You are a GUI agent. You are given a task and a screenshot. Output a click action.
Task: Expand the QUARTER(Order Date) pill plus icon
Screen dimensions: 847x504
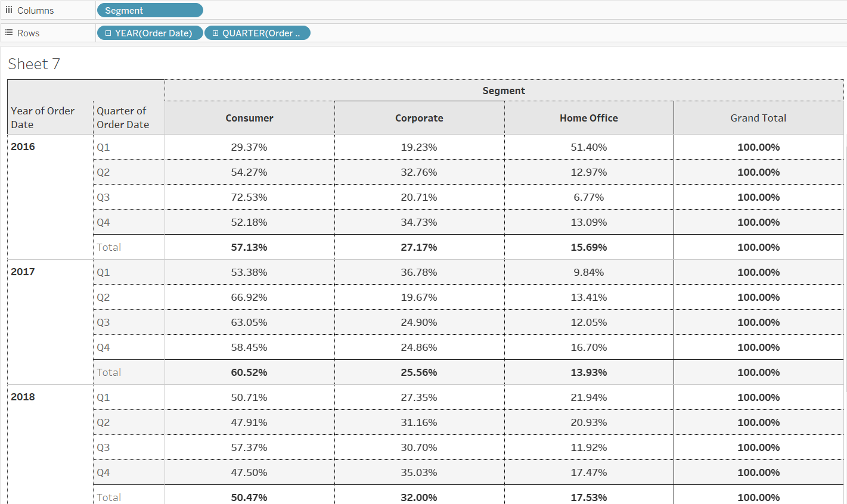pos(215,33)
